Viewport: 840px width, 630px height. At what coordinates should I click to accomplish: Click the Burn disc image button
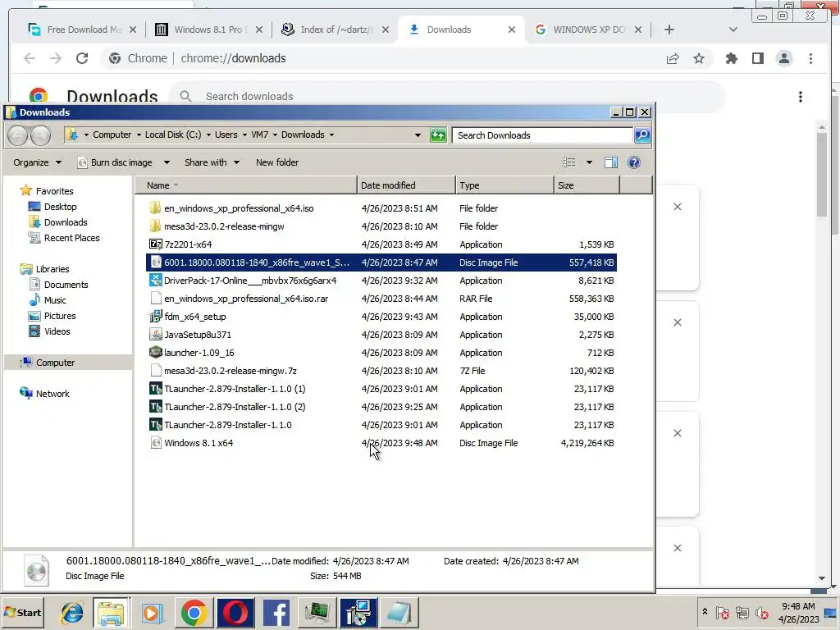[x=116, y=162]
